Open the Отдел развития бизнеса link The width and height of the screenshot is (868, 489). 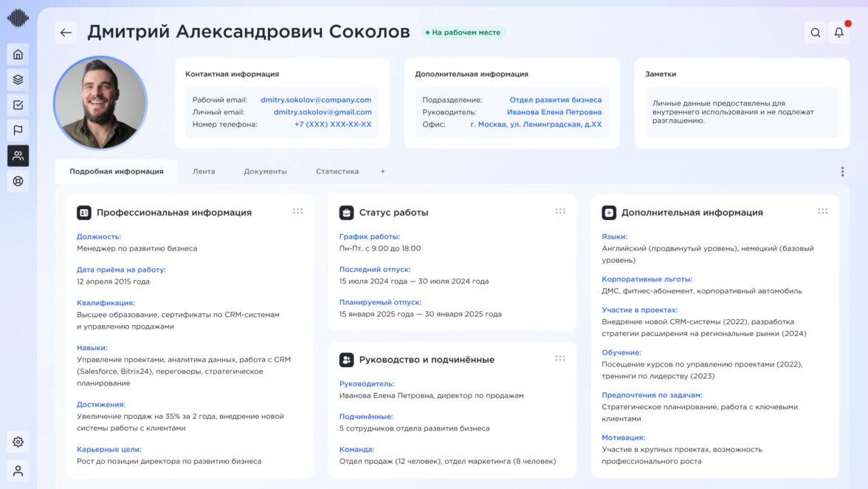(555, 100)
